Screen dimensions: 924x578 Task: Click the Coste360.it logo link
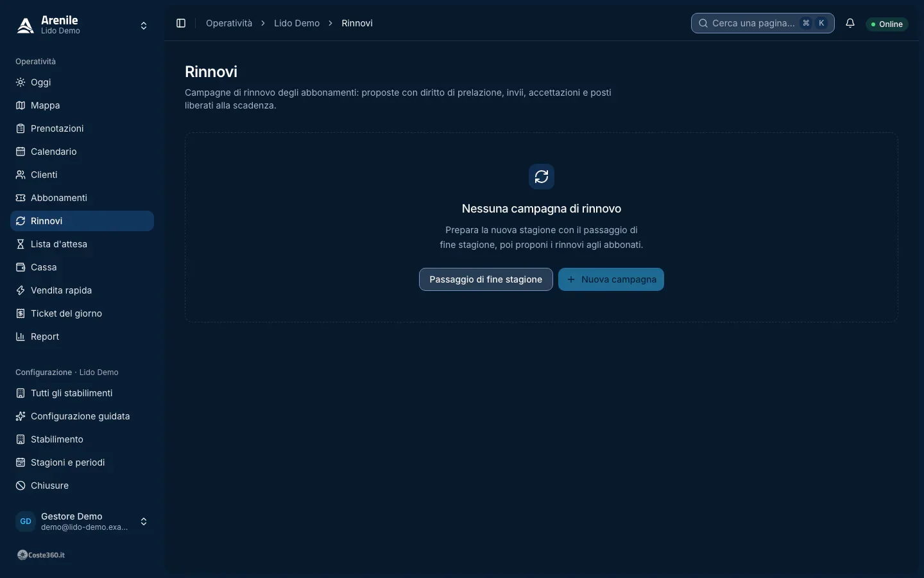pyautogui.click(x=41, y=555)
